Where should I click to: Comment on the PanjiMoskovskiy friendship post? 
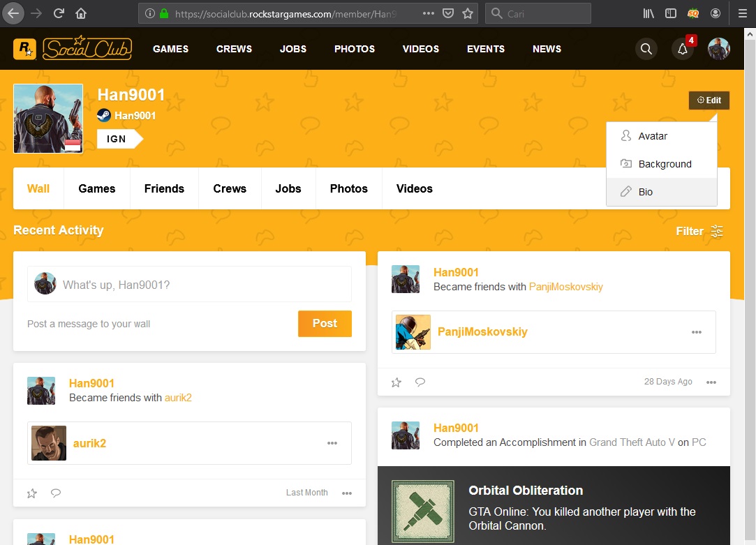click(x=420, y=382)
